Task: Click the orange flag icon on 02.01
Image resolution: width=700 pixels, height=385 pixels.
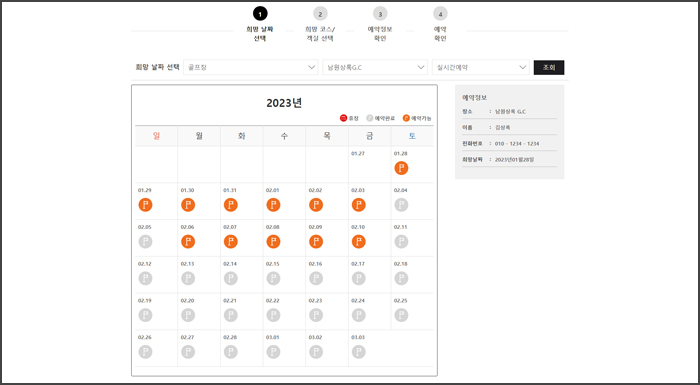Action: click(273, 205)
